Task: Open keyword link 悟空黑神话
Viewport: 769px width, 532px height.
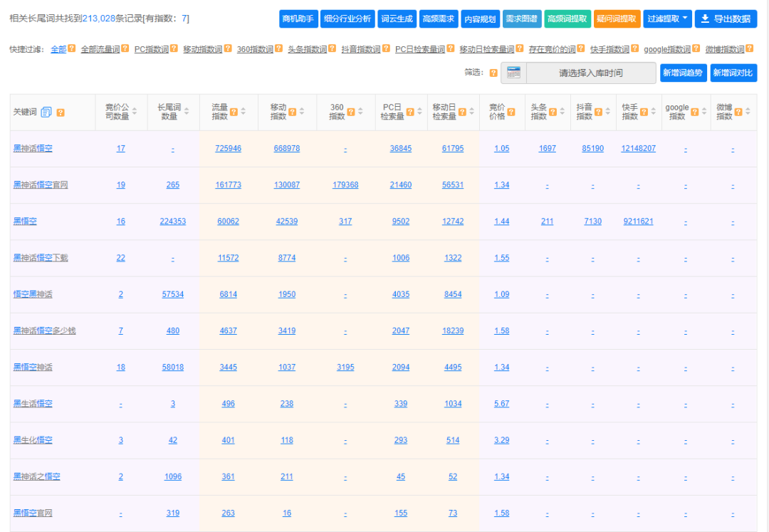Action: pyautogui.click(x=32, y=294)
